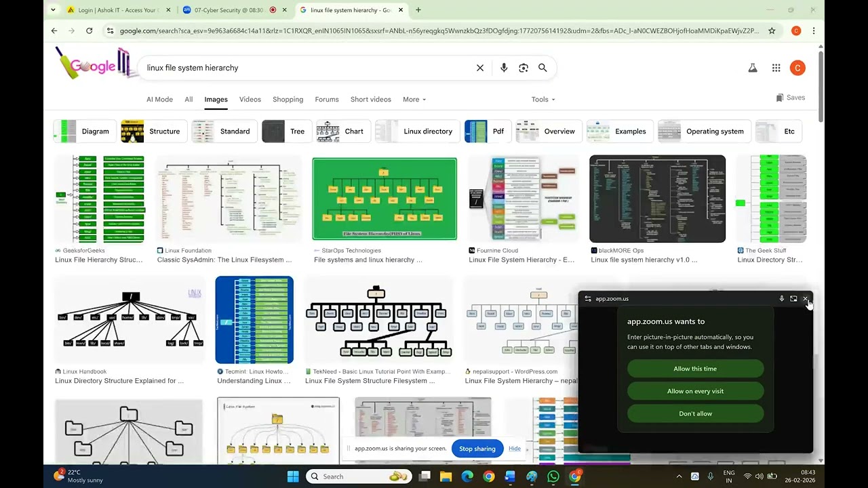
Task: Switch to AI Mode results
Action: point(159,100)
